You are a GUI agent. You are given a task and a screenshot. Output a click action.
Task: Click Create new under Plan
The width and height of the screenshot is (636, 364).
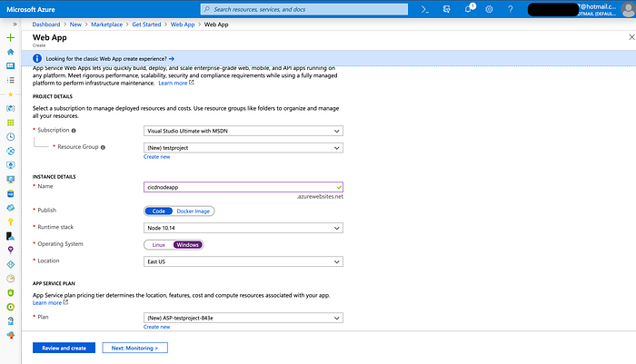point(156,327)
